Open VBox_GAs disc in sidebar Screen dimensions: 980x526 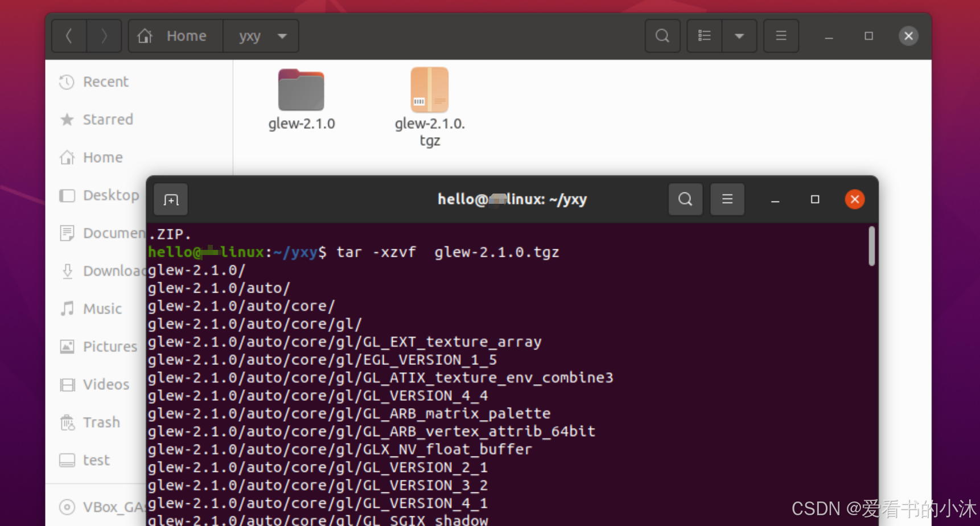[x=101, y=507]
